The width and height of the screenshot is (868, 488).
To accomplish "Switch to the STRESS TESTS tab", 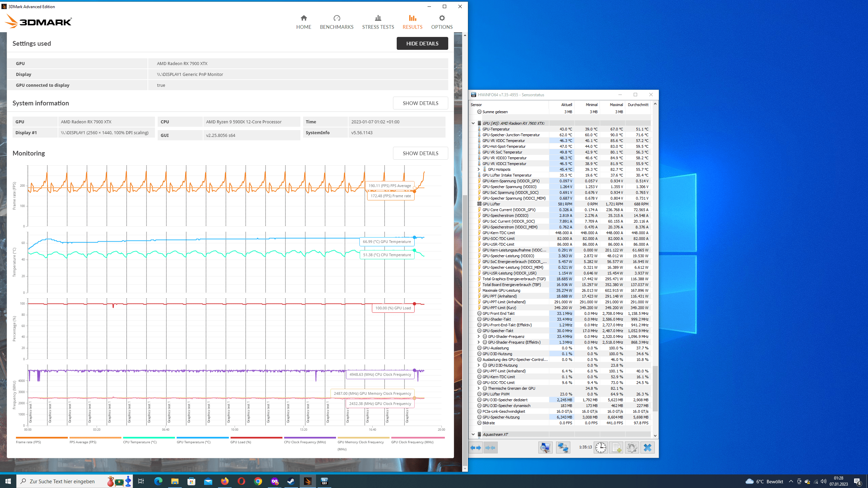I will (x=378, y=22).
